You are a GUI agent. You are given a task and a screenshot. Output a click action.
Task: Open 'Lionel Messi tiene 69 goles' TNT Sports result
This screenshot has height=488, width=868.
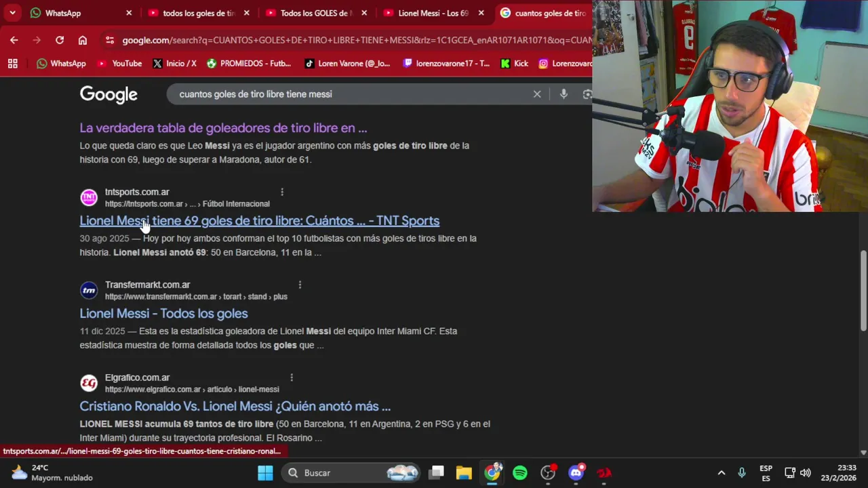[x=260, y=220]
